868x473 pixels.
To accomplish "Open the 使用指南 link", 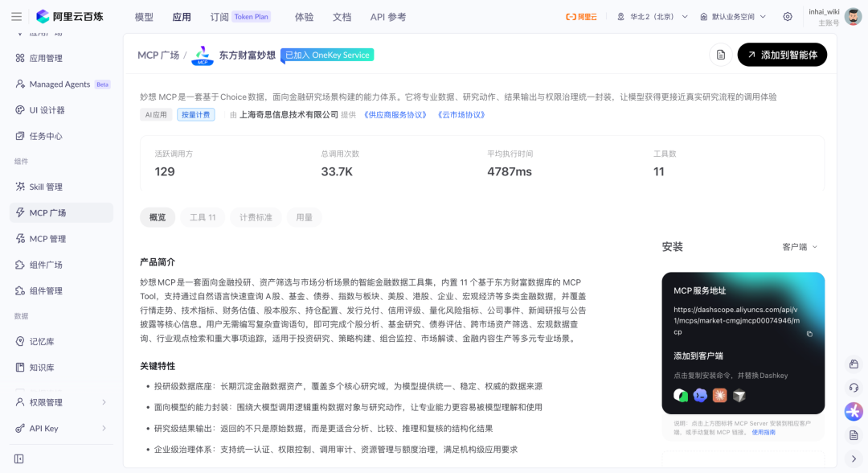I will [764, 432].
